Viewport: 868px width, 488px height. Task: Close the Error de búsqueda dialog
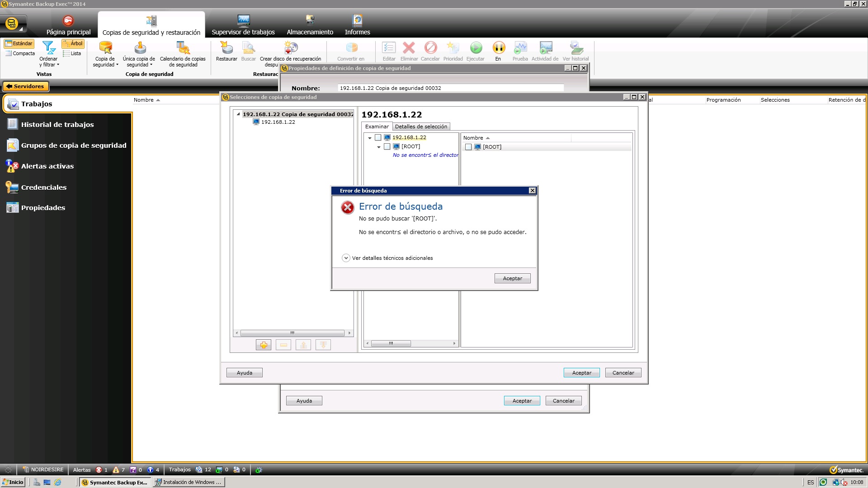click(x=532, y=191)
